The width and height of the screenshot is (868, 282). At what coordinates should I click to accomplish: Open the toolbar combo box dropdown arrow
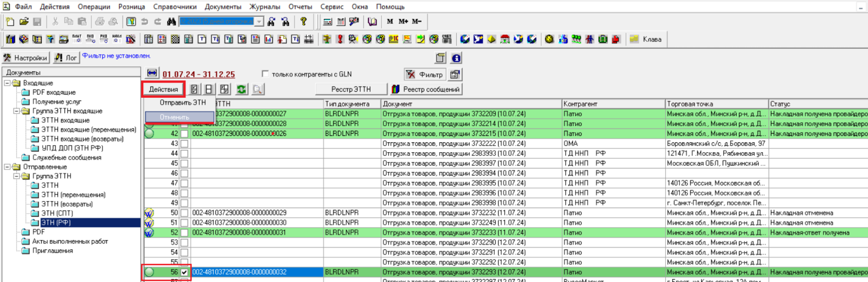pos(259,22)
